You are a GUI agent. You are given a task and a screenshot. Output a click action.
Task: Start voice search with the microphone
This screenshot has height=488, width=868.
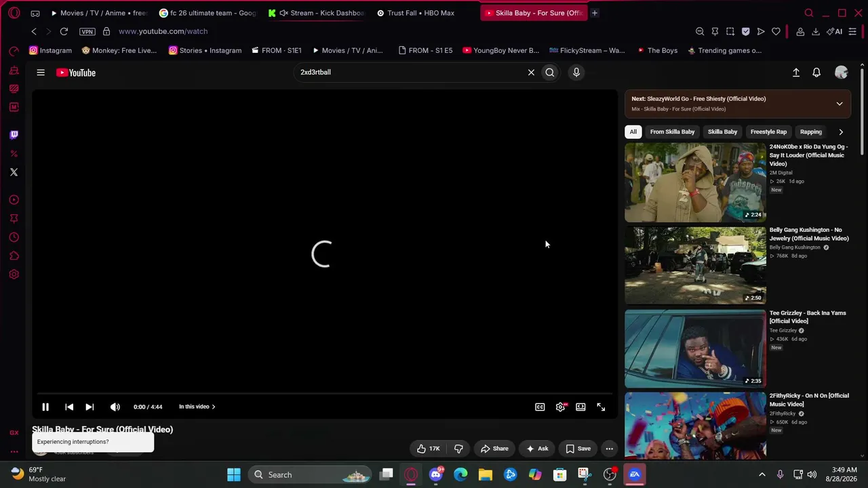point(576,73)
